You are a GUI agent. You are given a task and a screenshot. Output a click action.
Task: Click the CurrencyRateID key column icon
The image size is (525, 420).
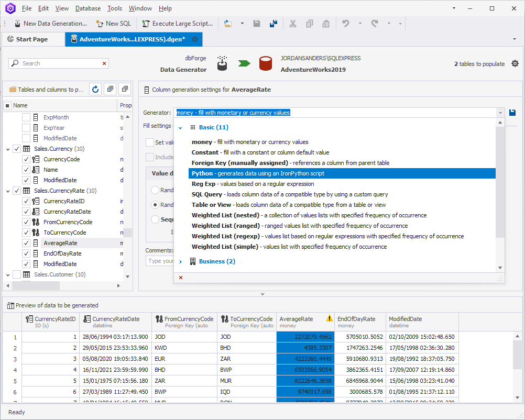pos(36,201)
